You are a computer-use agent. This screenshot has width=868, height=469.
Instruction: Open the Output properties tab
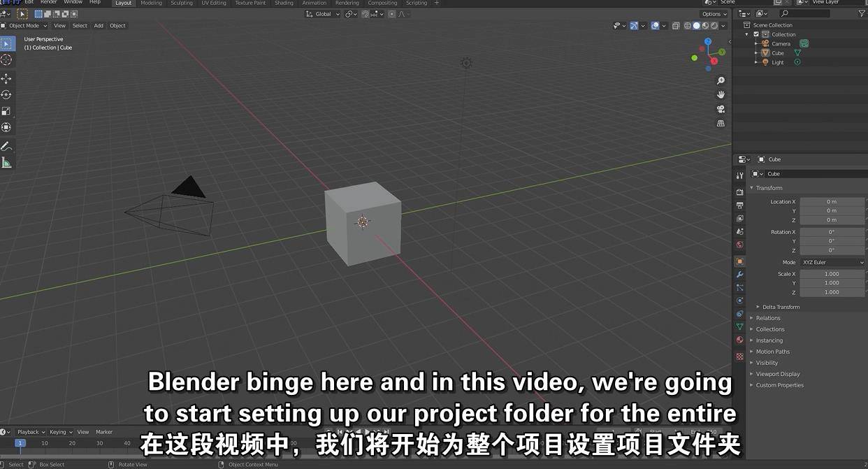coord(740,205)
